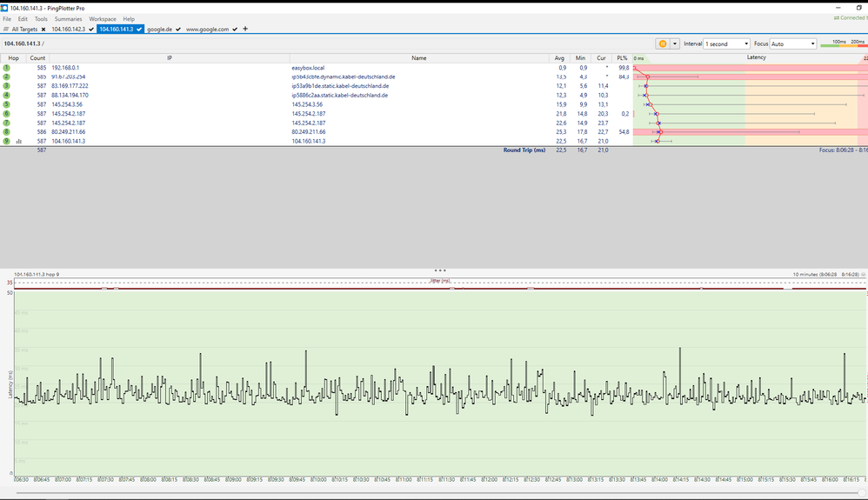Image resolution: width=868 pixels, height=500 pixels.
Task: Switch to the google.de tab
Action: (159, 29)
